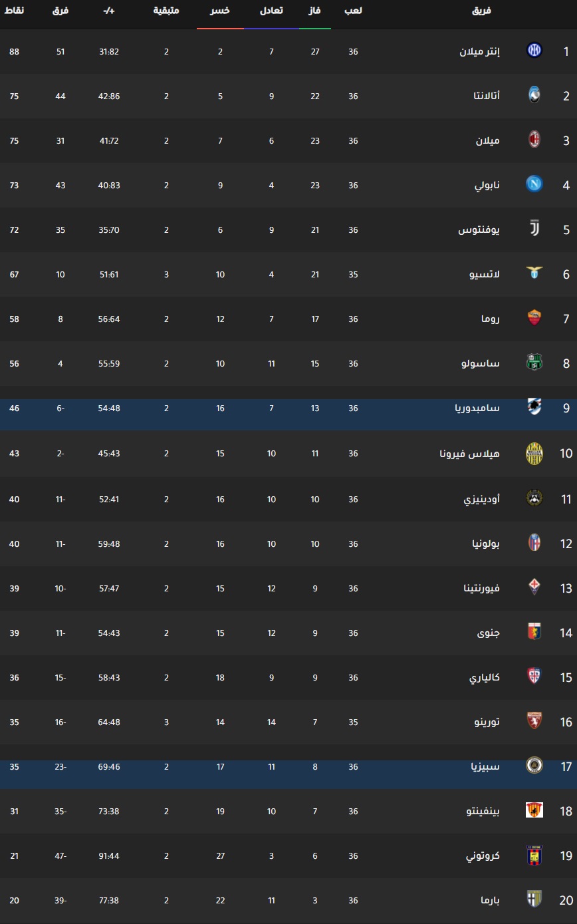Click the Sassuolo club crest
Image resolution: width=577 pixels, height=924 pixels.
[x=534, y=363]
